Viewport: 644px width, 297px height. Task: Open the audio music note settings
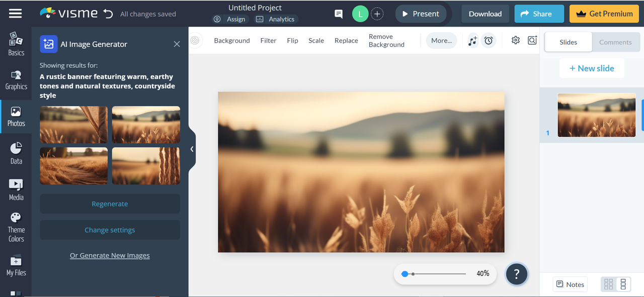pos(472,41)
